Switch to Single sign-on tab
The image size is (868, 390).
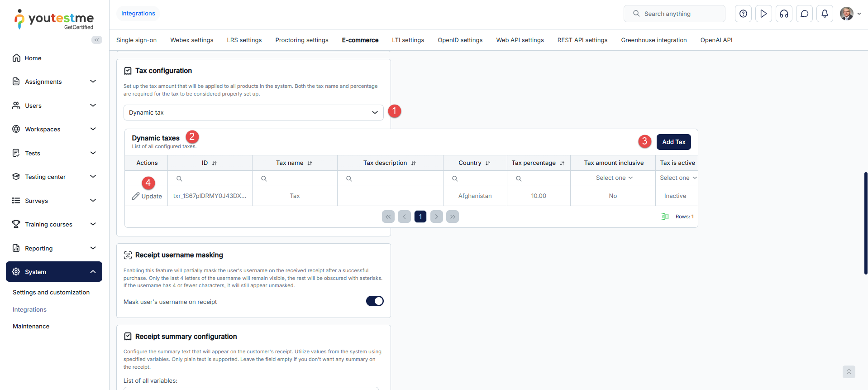point(136,40)
